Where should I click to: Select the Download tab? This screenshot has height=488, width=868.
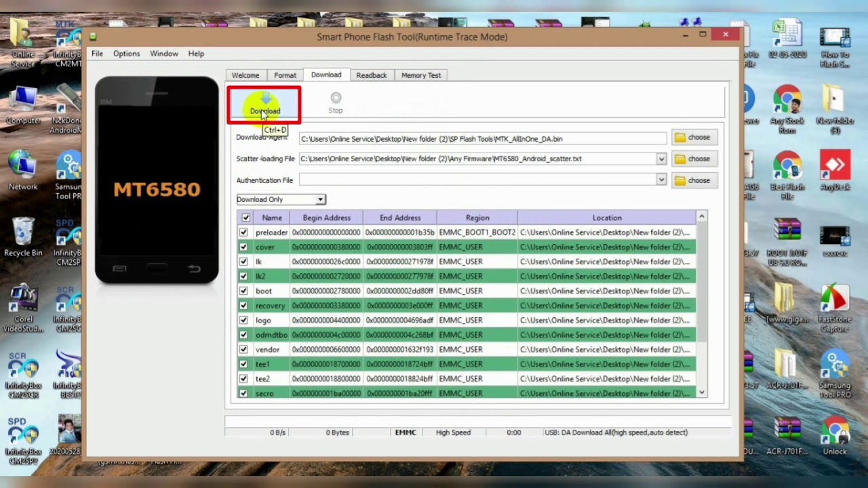326,75
